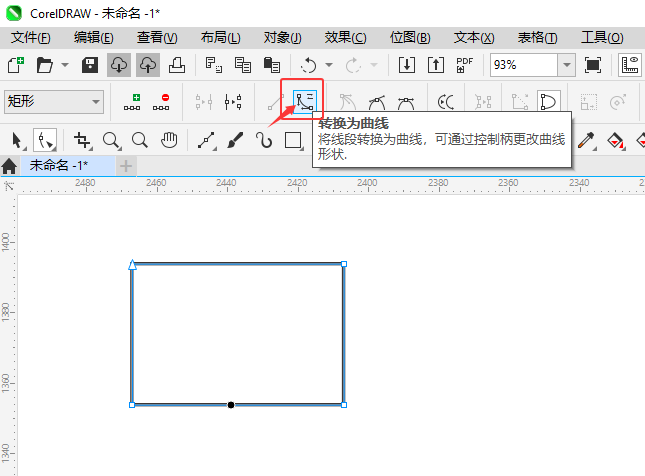Click the symmetrical node icon

[x=406, y=102]
